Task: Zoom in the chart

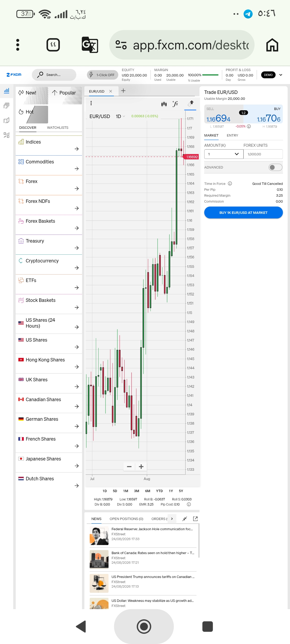Action: tap(141, 467)
